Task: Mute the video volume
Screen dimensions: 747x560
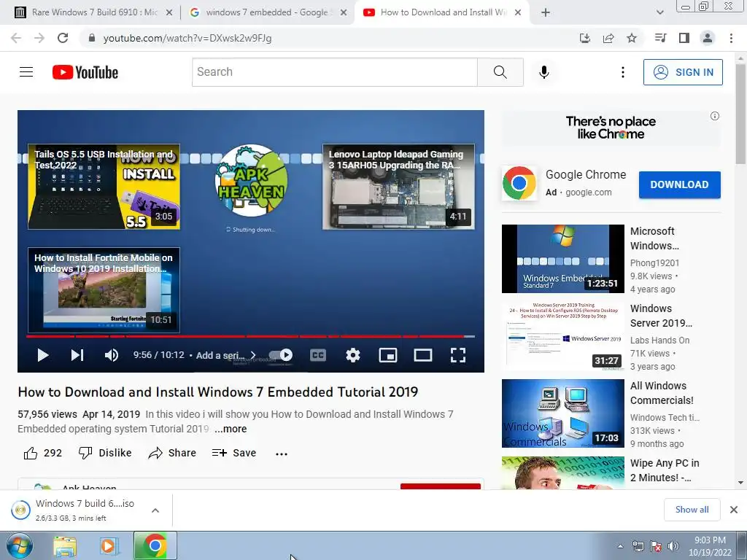Action: (112, 355)
